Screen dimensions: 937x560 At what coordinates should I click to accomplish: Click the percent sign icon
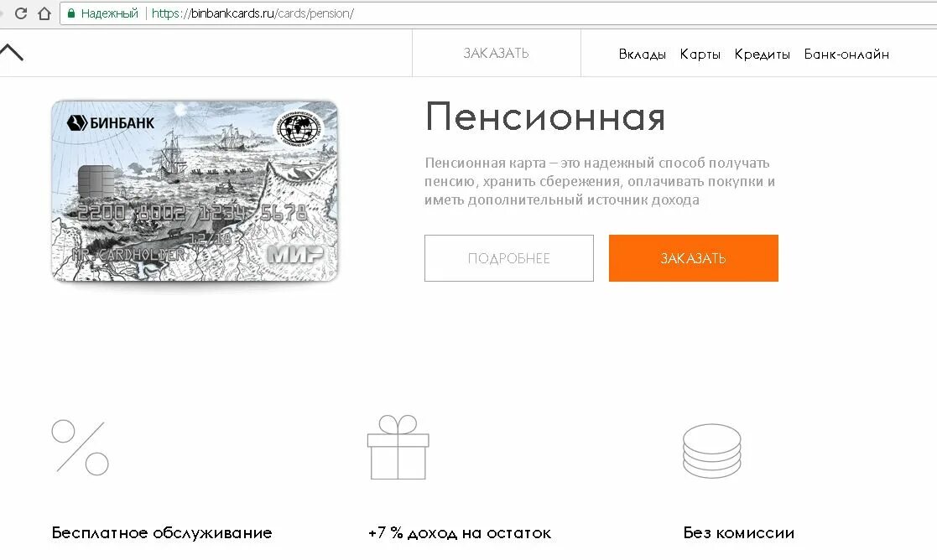80,448
